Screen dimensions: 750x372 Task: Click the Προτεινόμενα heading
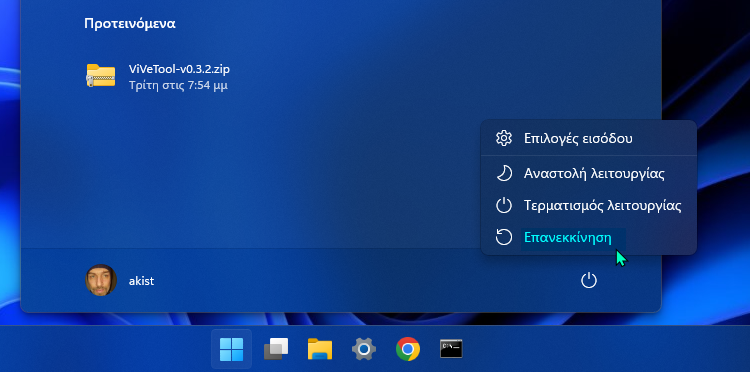(130, 23)
